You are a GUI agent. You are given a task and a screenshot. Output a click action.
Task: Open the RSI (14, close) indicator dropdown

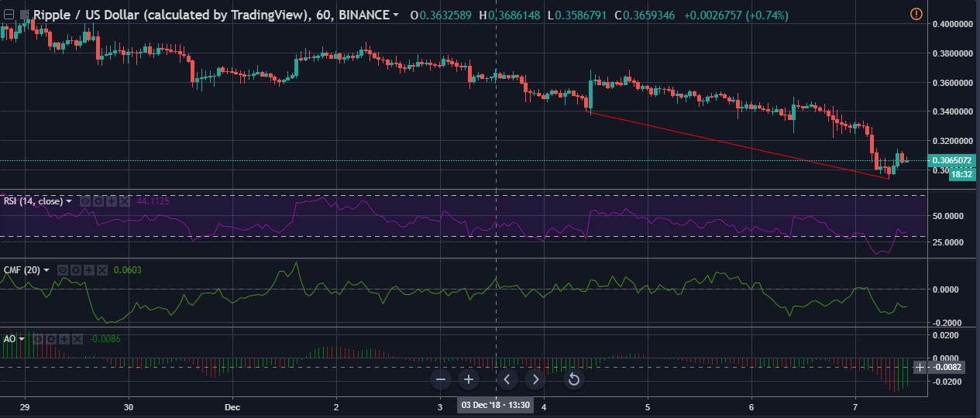tap(69, 201)
